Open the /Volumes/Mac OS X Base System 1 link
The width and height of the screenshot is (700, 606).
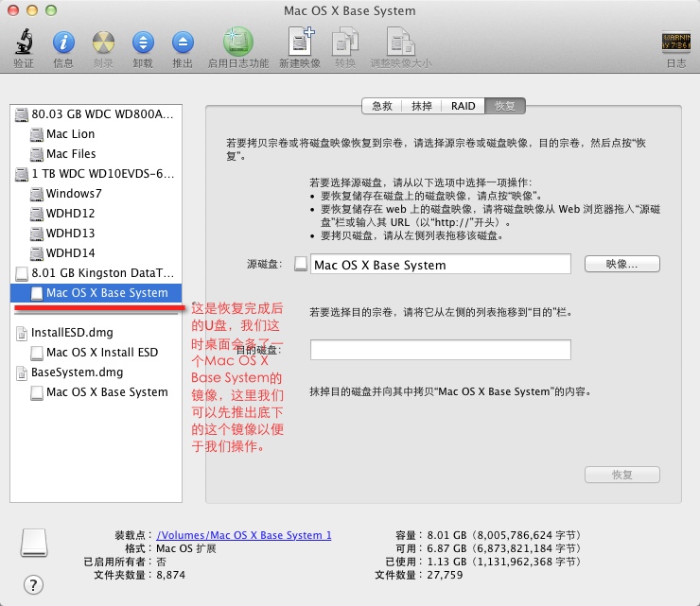pos(244,535)
